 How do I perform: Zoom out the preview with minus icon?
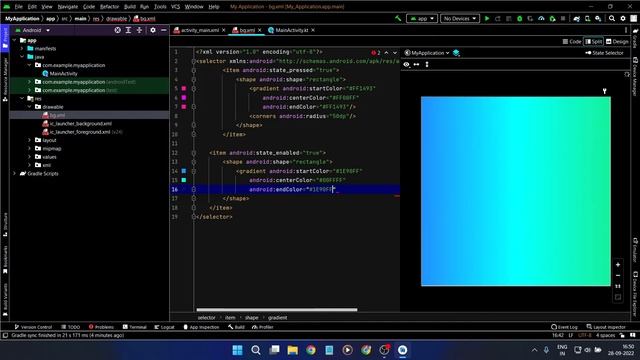point(618,276)
